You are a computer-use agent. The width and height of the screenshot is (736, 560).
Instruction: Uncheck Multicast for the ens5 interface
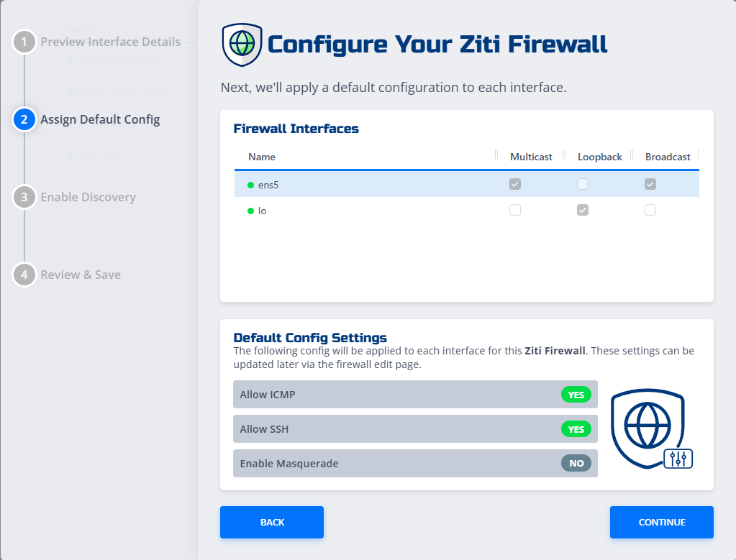(x=514, y=184)
